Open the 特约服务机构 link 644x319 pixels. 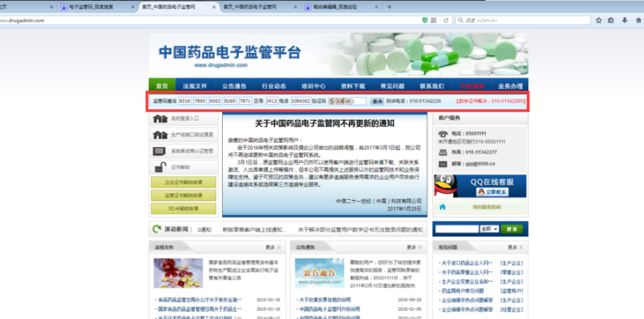(x=486, y=207)
